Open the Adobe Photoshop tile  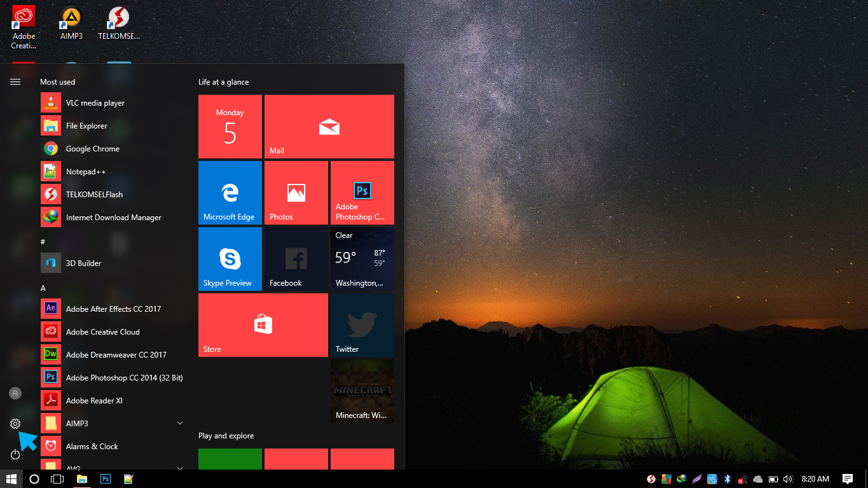(x=362, y=193)
